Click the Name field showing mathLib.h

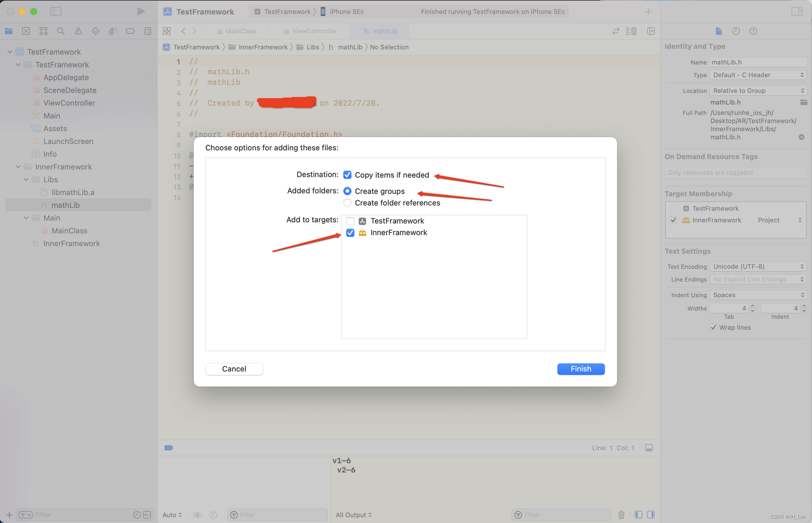click(758, 62)
